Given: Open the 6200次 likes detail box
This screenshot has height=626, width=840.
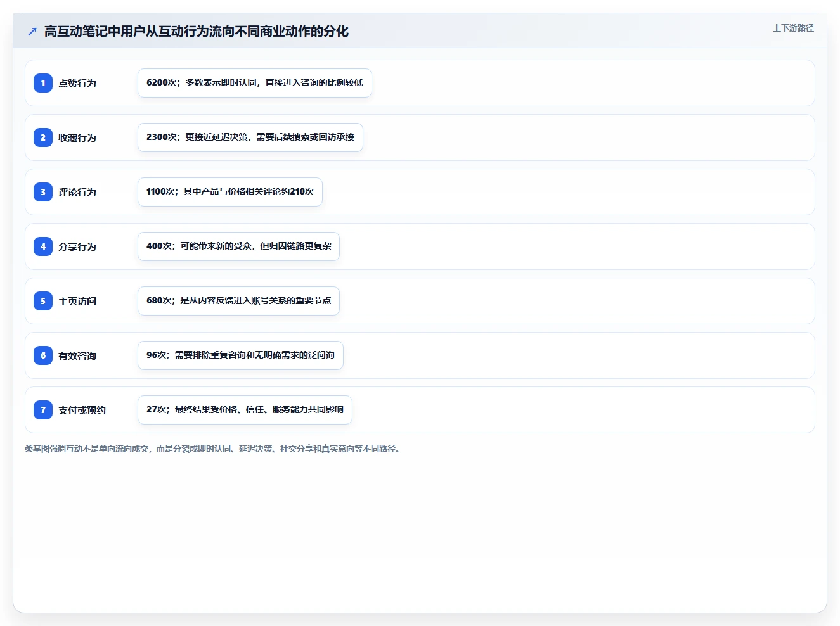Looking at the screenshot, I should click(x=255, y=83).
